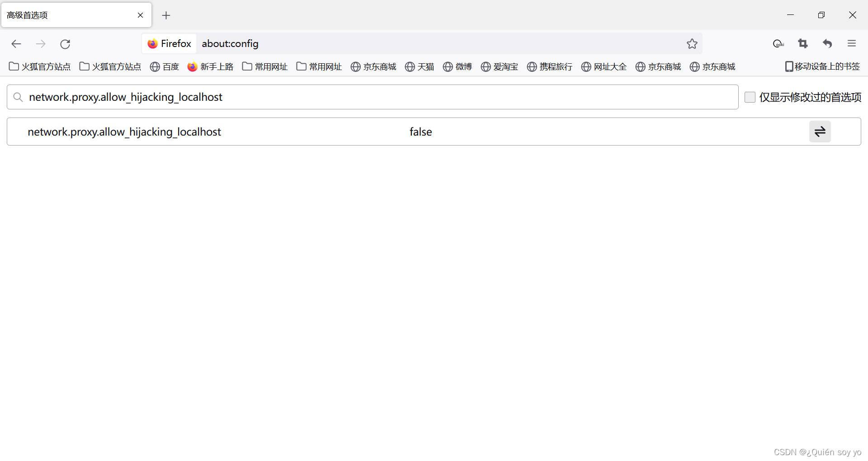Click the forward navigation arrow
Viewport: 868px width, 461px height.
41,44
